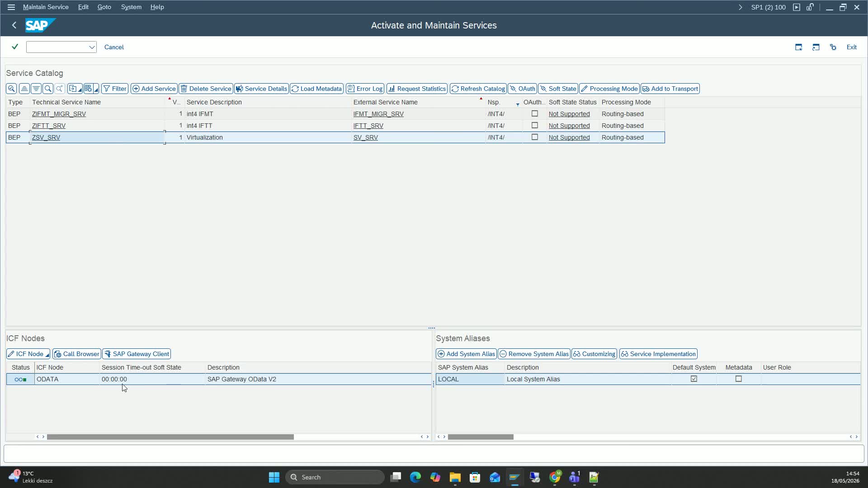Click the green checkmark Enter icon

[15, 47]
